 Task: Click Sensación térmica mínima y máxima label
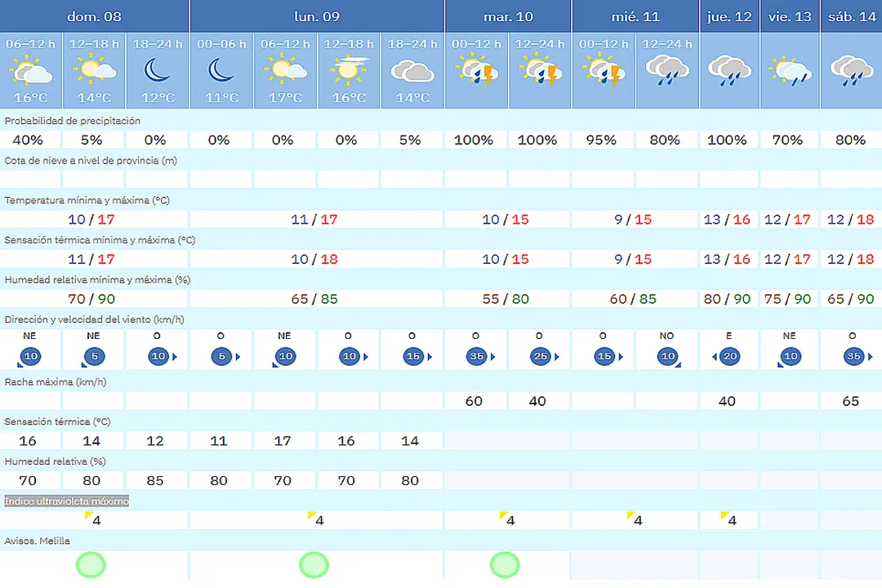[100, 240]
